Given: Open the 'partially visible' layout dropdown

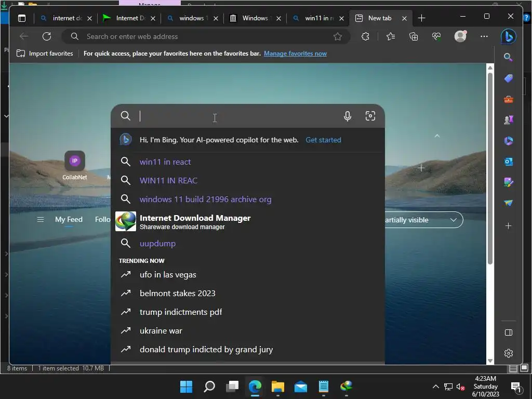Looking at the screenshot, I should pyautogui.click(x=424, y=220).
